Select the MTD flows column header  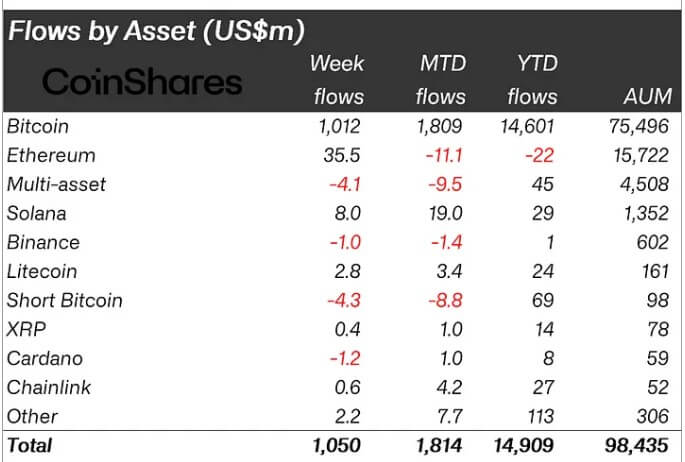tap(441, 80)
